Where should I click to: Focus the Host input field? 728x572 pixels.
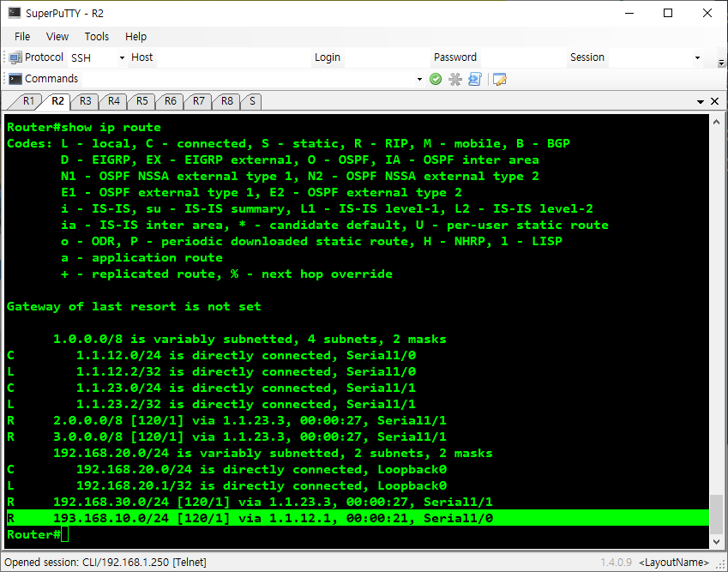[x=233, y=58]
